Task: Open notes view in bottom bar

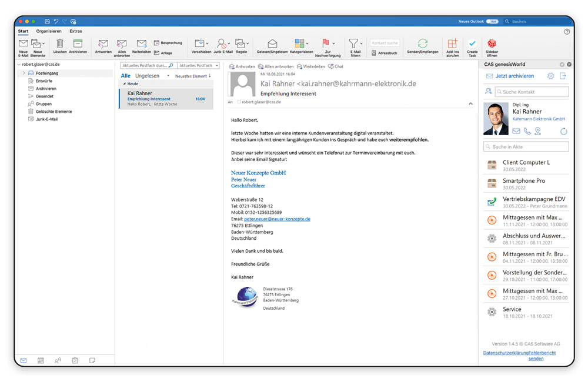Action: (x=92, y=360)
